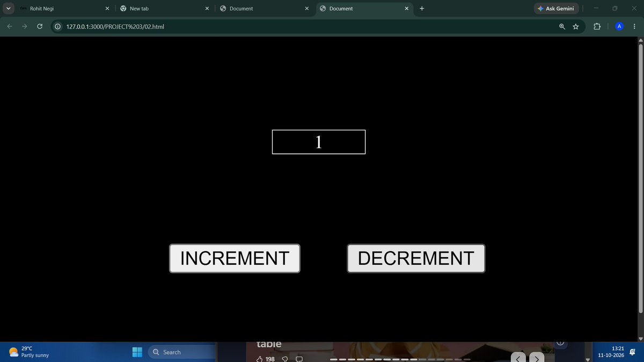Click the DECREMENT button
This screenshot has height=362, width=644.
point(416,258)
